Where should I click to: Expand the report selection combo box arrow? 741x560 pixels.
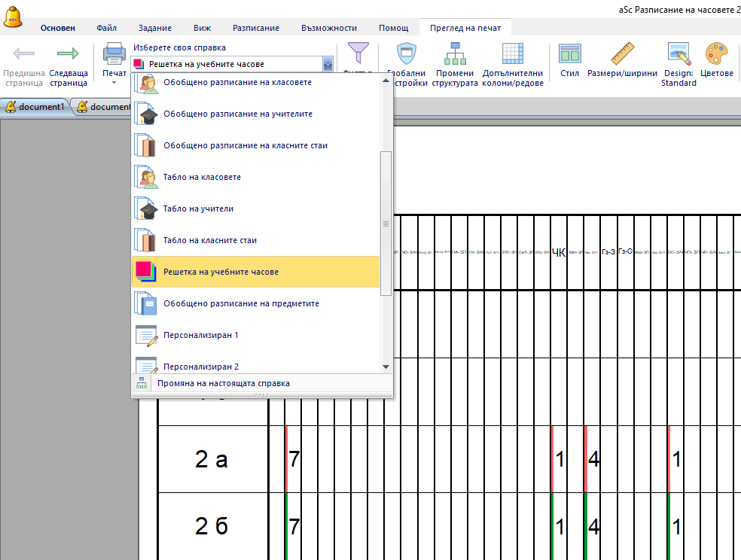[x=328, y=65]
